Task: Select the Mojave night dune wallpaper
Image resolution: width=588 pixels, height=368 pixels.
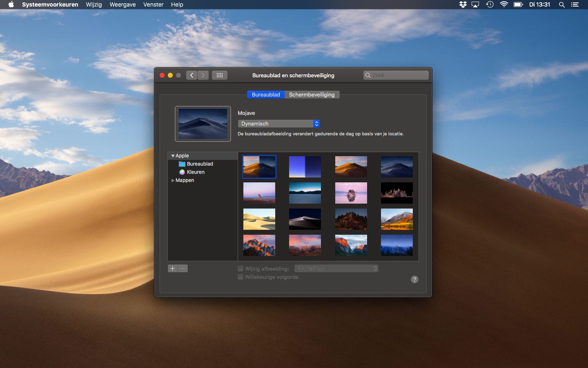Action: [397, 167]
